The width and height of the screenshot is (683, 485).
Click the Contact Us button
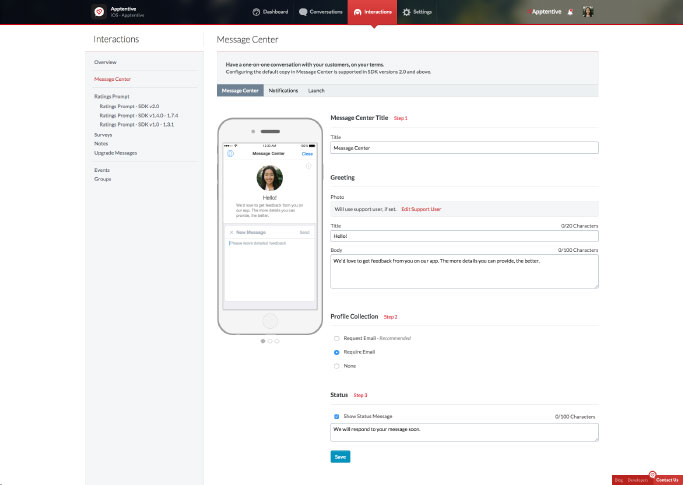[667, 480]
